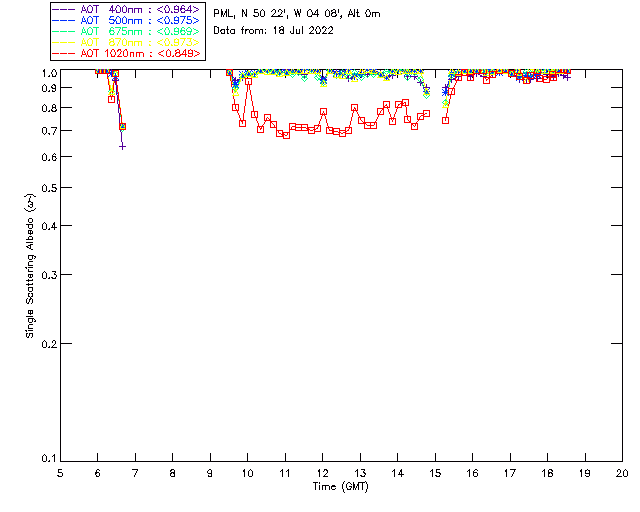
Task: Click the x-axis tick label 8
Action: pos(173,473)
